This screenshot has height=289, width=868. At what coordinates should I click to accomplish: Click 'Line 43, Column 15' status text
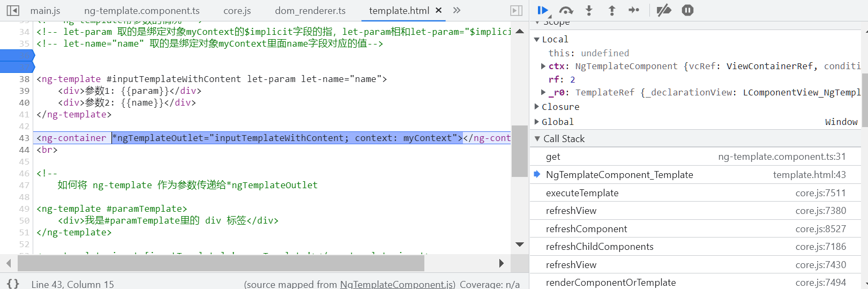click(x=72, y=284)
